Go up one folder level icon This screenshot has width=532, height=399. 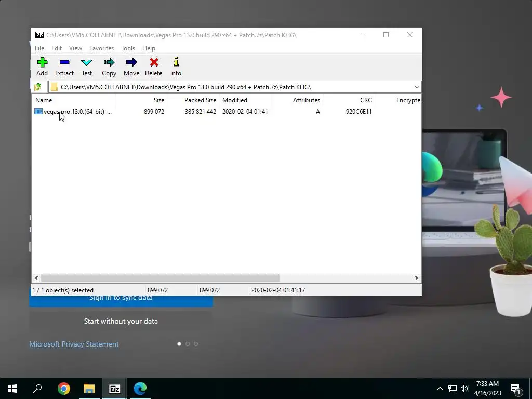tap(38, 87)
